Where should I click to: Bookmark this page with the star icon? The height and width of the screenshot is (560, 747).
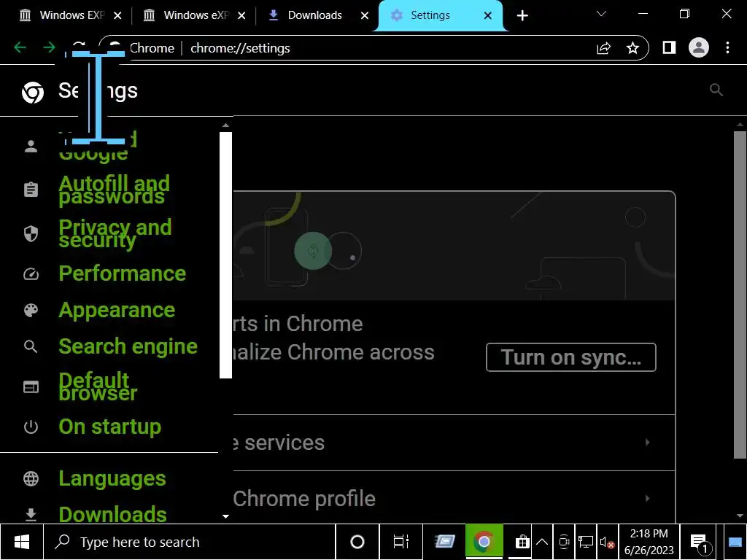click(x=632, y=48)
